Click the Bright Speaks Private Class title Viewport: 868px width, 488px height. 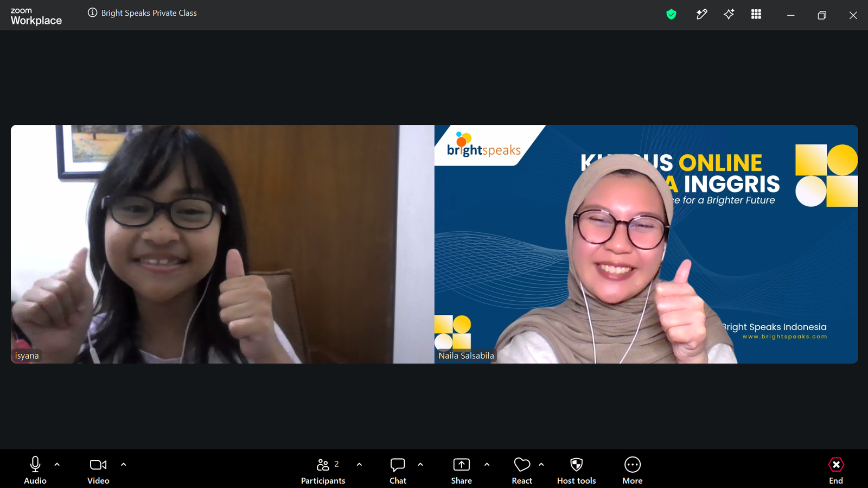(x=149, y=13)
